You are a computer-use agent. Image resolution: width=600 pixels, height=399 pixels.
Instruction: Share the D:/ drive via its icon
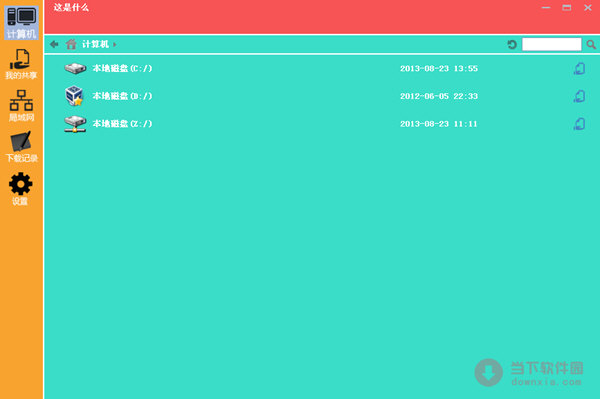(x=579, y=96)
